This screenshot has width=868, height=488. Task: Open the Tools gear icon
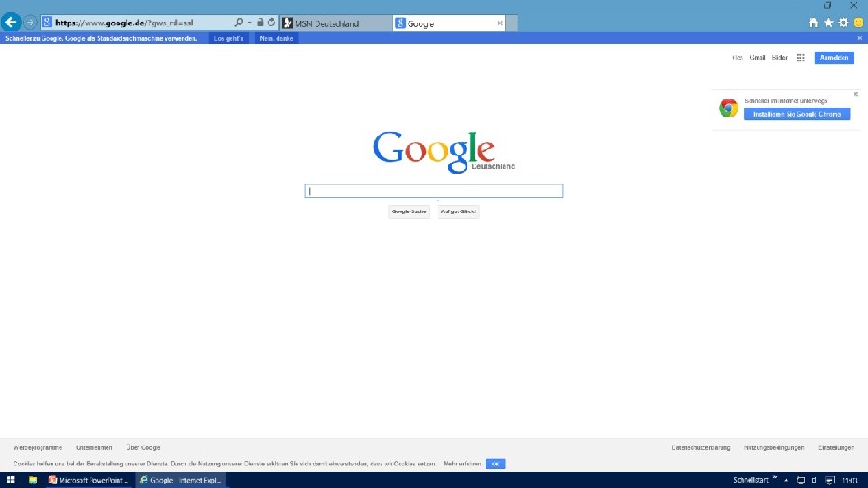pos(843,23)
